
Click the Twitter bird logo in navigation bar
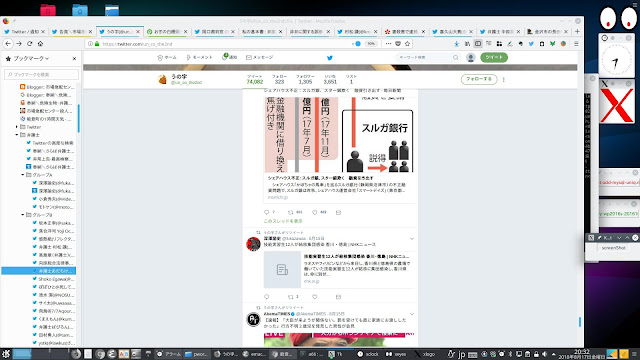pos(330,58)
